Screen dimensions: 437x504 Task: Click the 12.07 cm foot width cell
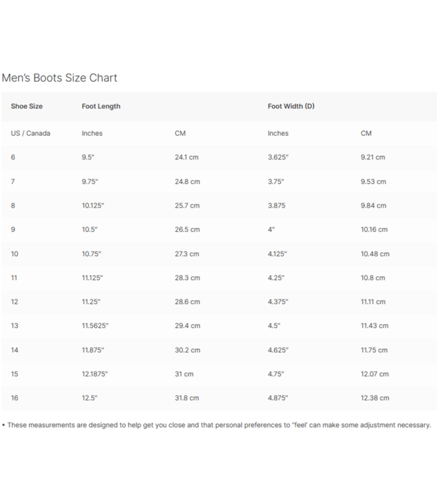(x=374, y=374)
